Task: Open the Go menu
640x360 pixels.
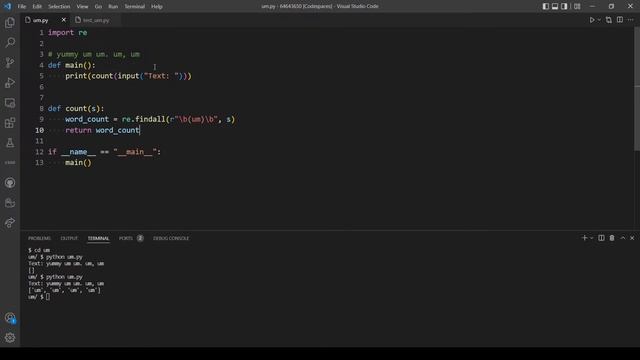Action: coord(98,6)
